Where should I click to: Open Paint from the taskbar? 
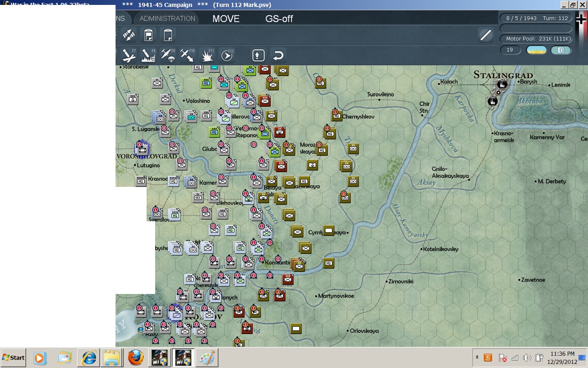[207, 358]
